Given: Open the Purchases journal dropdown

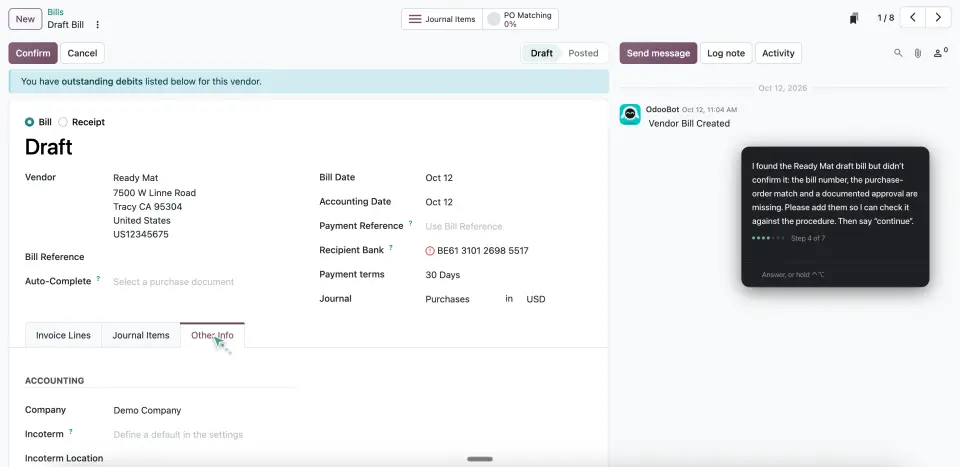Looking at the screenshot, I should (460, 299).
